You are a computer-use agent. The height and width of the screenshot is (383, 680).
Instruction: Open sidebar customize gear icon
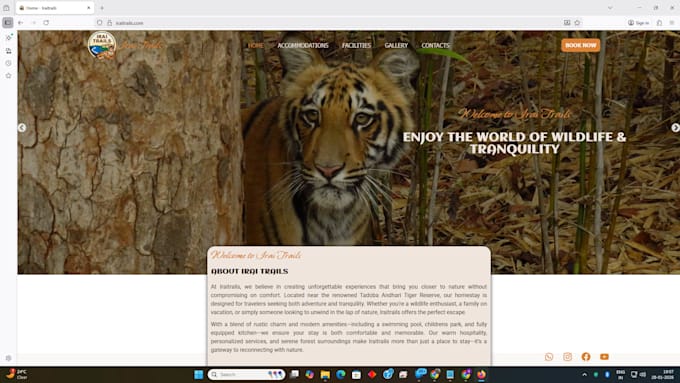(x=8, y=358)
